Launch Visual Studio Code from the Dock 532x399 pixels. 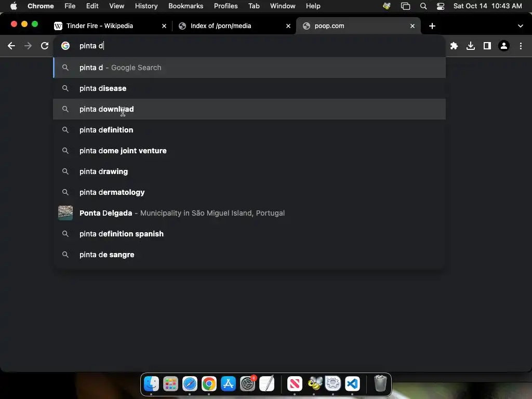coord(352,384)
